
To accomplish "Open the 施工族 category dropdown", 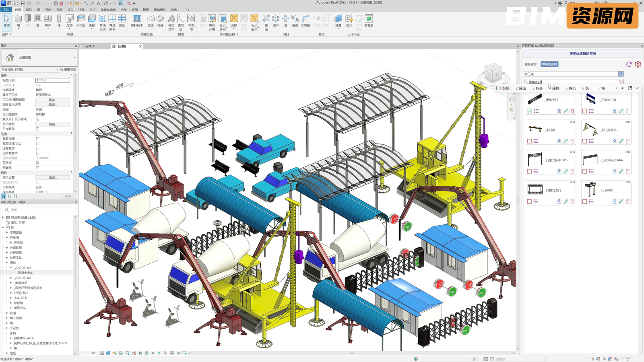I will (x=621, y=74).
